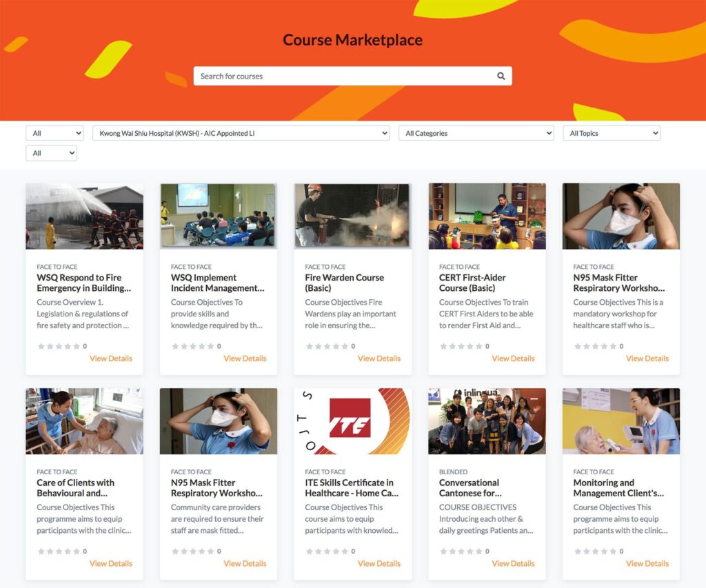Open the Kwong Wai Shiu Hospital provider dropdown
Screen dimensions: 706x588
click(241, 133)
